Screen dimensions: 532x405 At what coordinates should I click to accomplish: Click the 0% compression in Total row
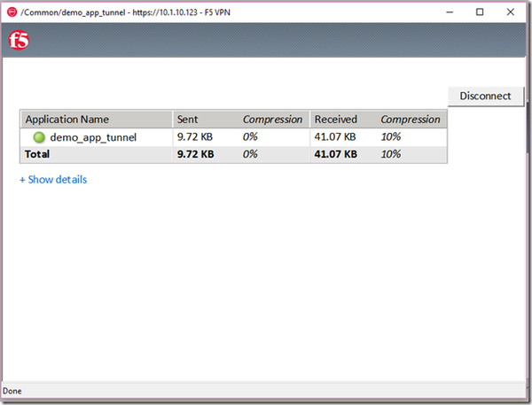pos(250,154)
